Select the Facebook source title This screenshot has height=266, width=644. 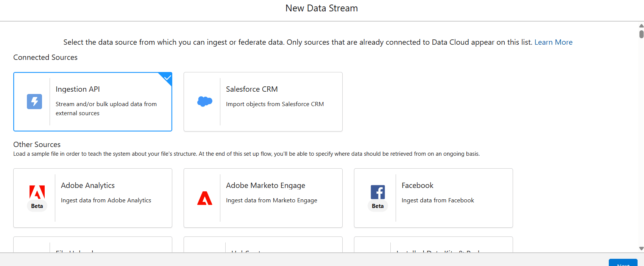[x=417, y=185]
